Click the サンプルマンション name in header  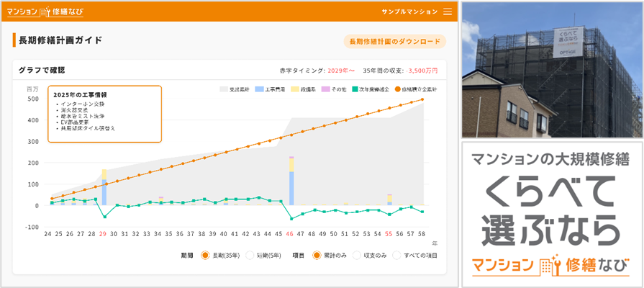[409, 12]
